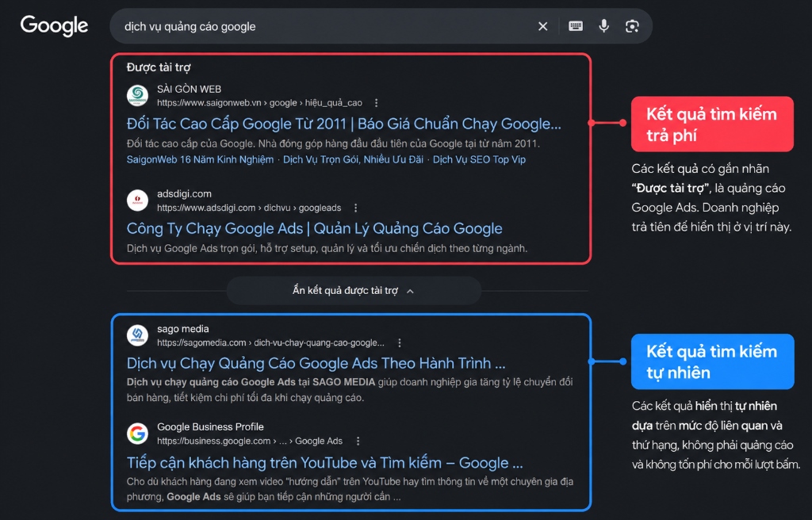Open 'Tiếp cận khách hàng trên YouTube' result

click(324, 462)
